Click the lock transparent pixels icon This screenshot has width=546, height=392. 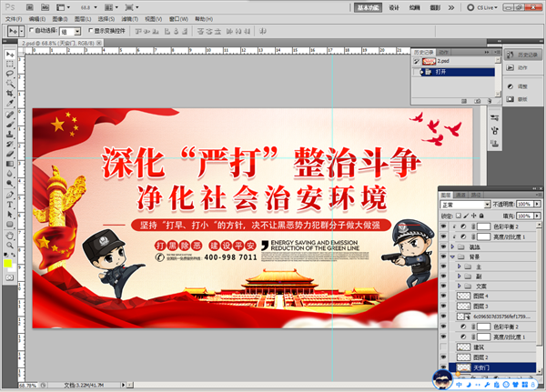[459, 216]
